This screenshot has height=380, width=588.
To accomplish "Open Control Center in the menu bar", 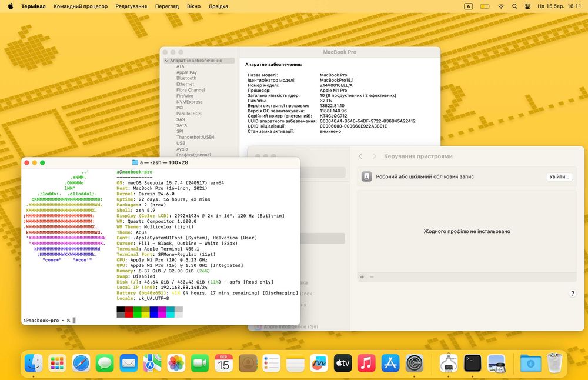I will (x=527, y=6).
